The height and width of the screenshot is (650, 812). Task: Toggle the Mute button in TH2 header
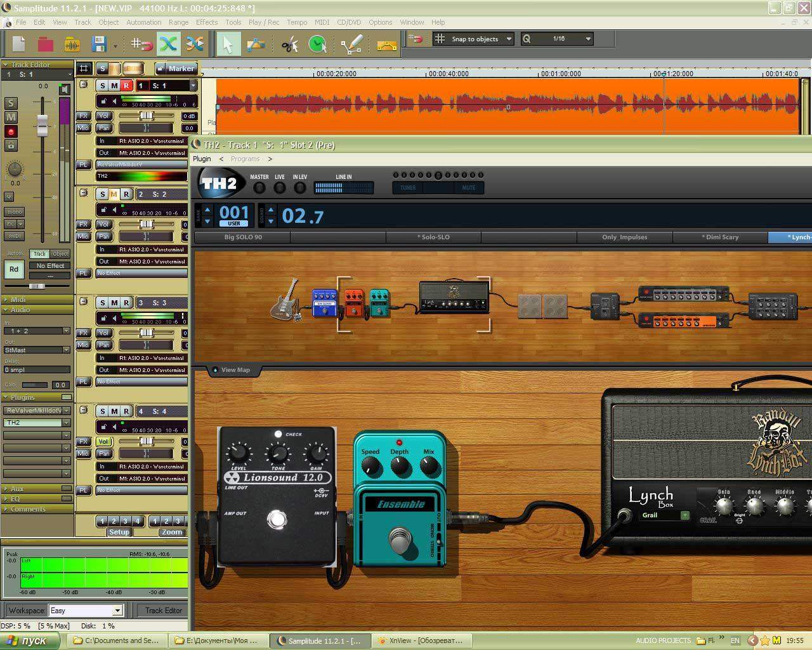468,188
